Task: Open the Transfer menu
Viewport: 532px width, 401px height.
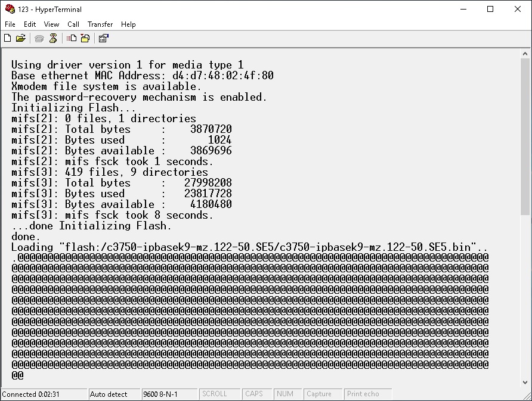Action: (x=100, y=24)
